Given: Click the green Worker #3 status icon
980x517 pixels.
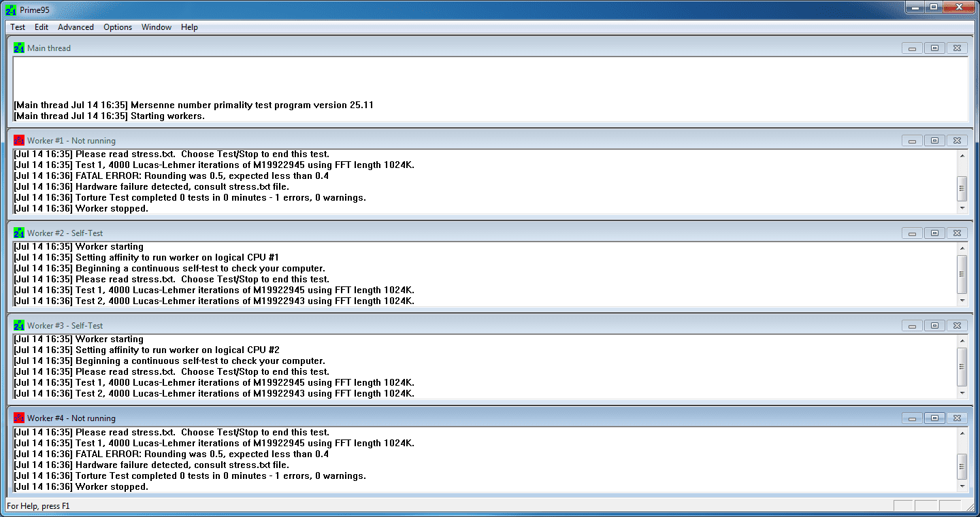Looking at the screenshot, I should tap(19, 326).
